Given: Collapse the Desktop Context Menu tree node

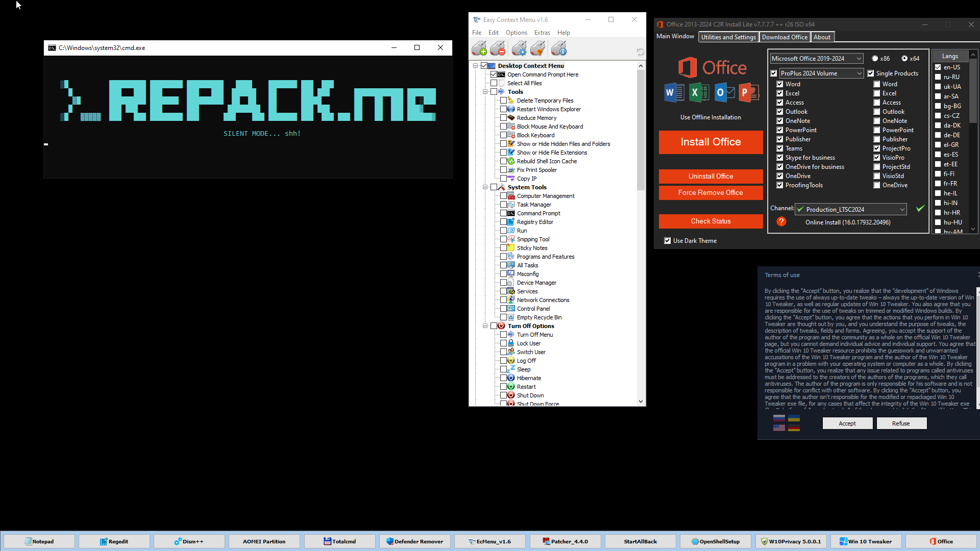Looking at the screenshot, I should click(476, 66).
